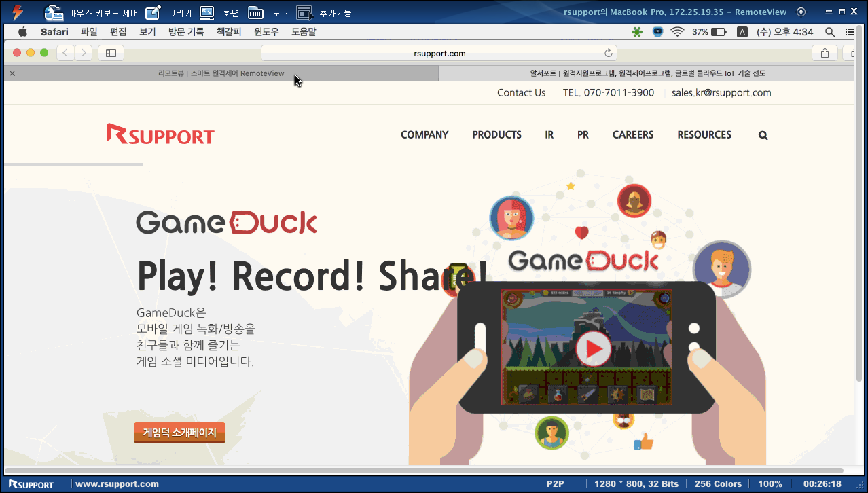Click the Contact Us link
868x493 pixels.
(521, 93)
